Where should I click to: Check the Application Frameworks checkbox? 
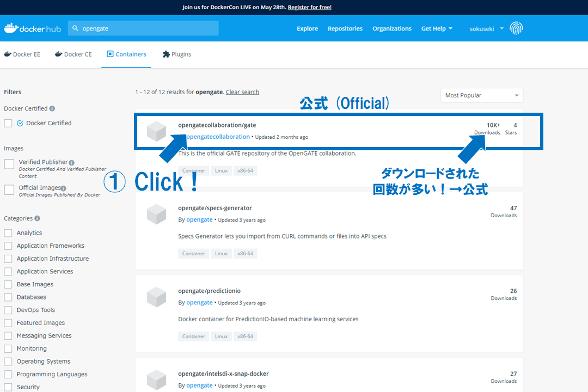pos(8,246)
